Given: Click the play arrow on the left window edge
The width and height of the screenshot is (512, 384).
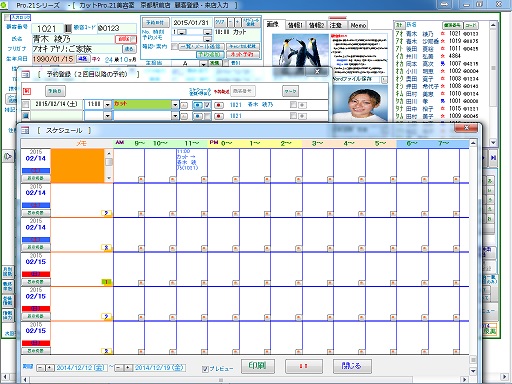Looking at the screenshot, I should pos(8,156).
